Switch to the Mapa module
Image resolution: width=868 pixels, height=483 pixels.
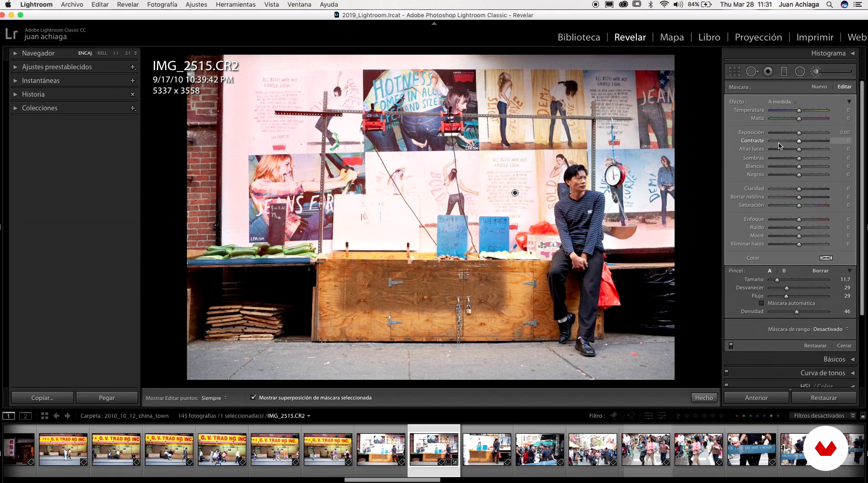point(672,37)
